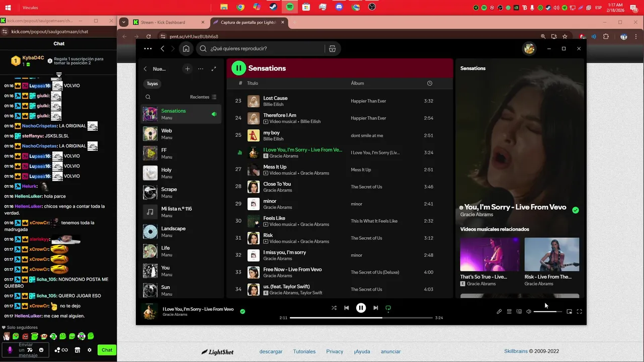Viewport: 644px width, 362px height.
Task: Toggle shuffle in the player
Action: point(334,308)
